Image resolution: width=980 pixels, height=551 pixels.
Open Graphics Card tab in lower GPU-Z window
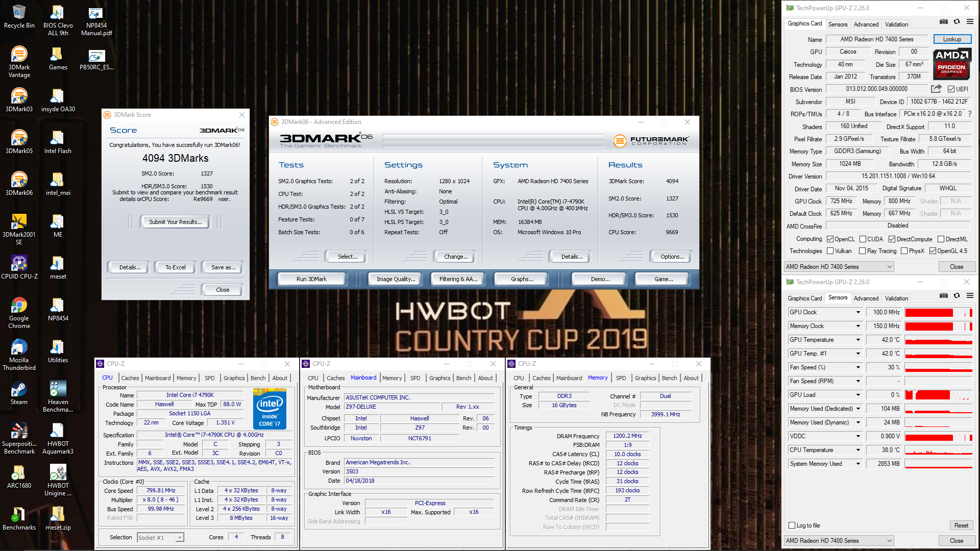tap(804, 298)
